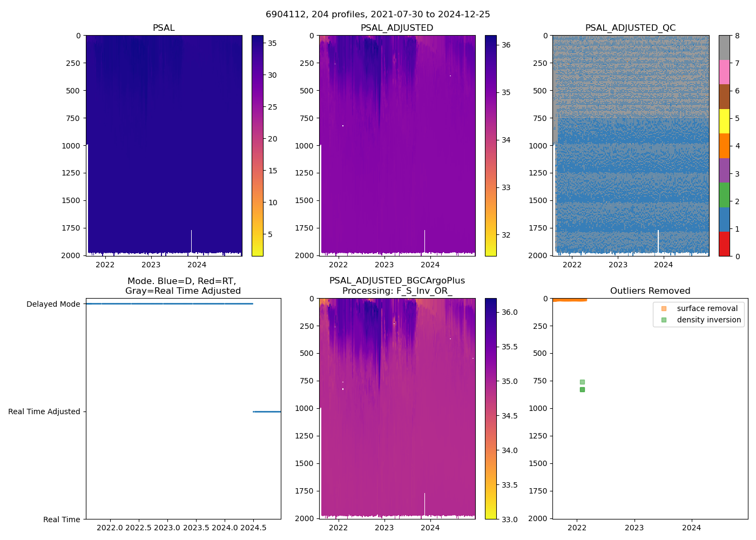Pick the pink segment of the QC colorbar
The image size is (756, 540).
tap(724, 72)
